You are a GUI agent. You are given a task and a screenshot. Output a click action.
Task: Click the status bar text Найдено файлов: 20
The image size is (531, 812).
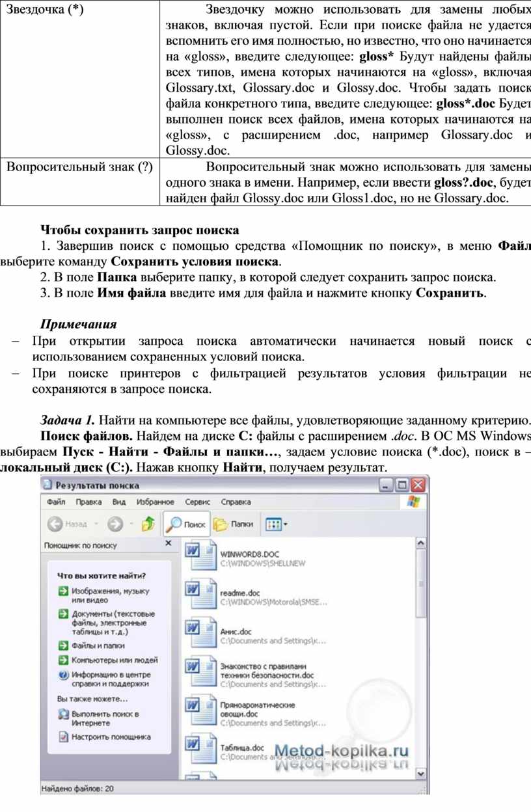pyautogui.click(x=77, y=788)
